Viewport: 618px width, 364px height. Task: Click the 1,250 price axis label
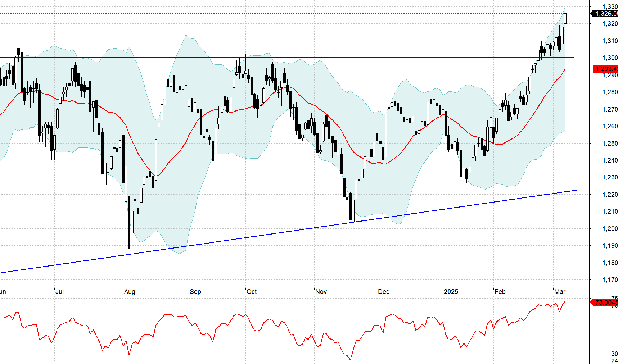point(610,143)
